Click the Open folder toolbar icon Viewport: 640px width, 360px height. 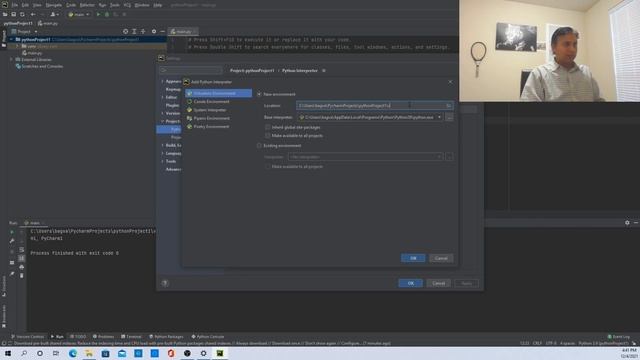click(5, 14)
